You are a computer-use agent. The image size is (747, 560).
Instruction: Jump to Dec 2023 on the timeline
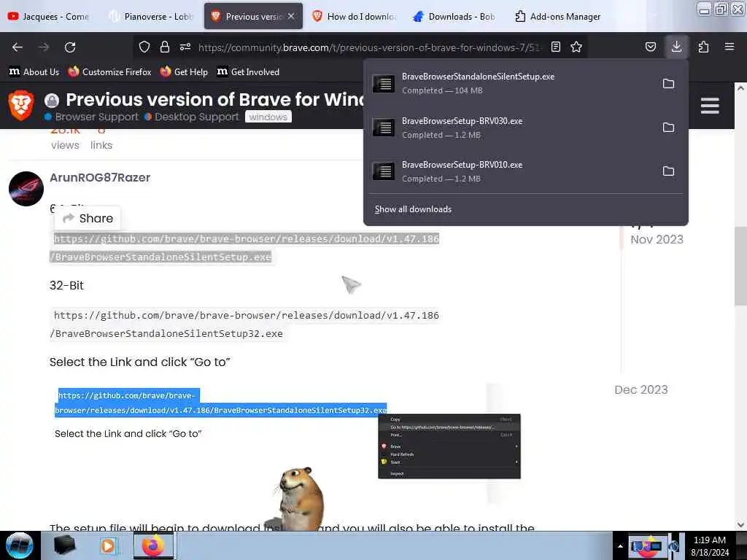640,389
